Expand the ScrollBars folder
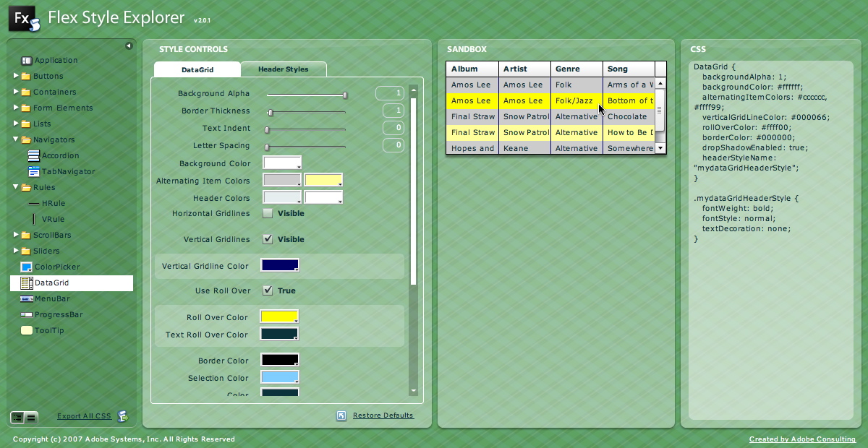This screenshot has width=868, height=448. click(x=16, y=235)
